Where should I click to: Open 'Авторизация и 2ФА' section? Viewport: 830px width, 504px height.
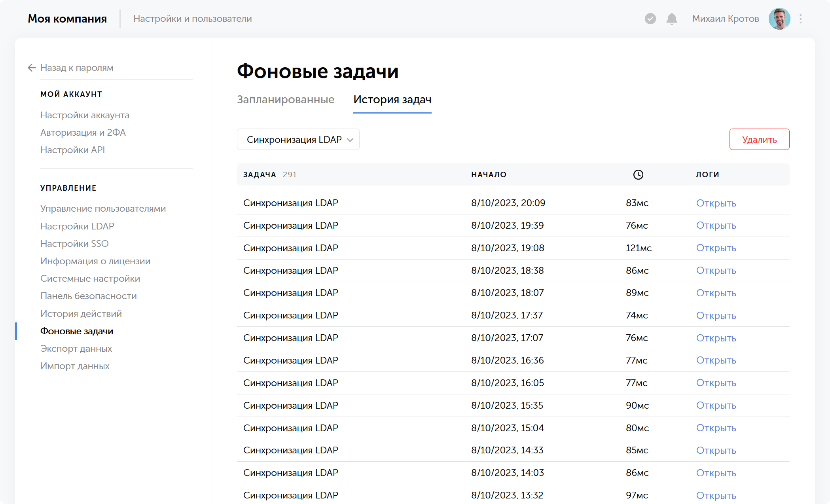(x=83, y=133)
